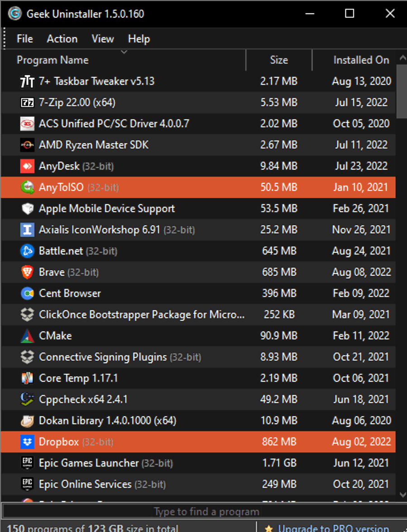
Task: Click the AnyToISO program icon
Action: [x=27, y=187]
